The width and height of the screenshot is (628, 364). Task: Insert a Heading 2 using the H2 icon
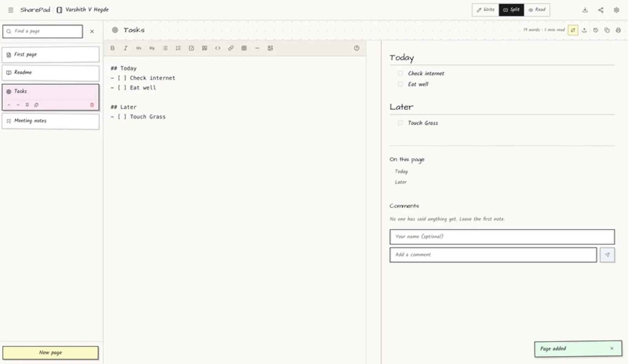(x=152, y=48)
